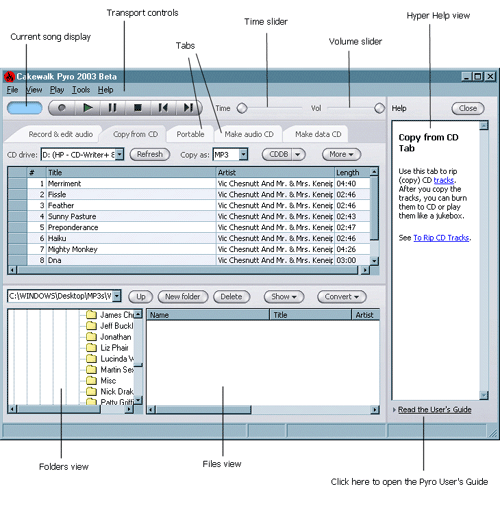The height and width of the screenshot is (517, 500).
Task: Open the View menu
Action: pos(34,90)
